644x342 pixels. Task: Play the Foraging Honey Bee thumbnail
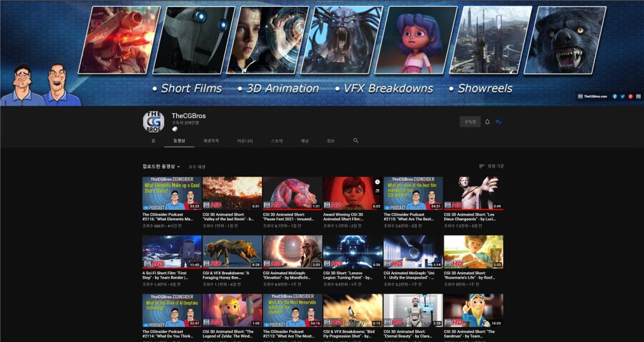[x=233, y=251]
